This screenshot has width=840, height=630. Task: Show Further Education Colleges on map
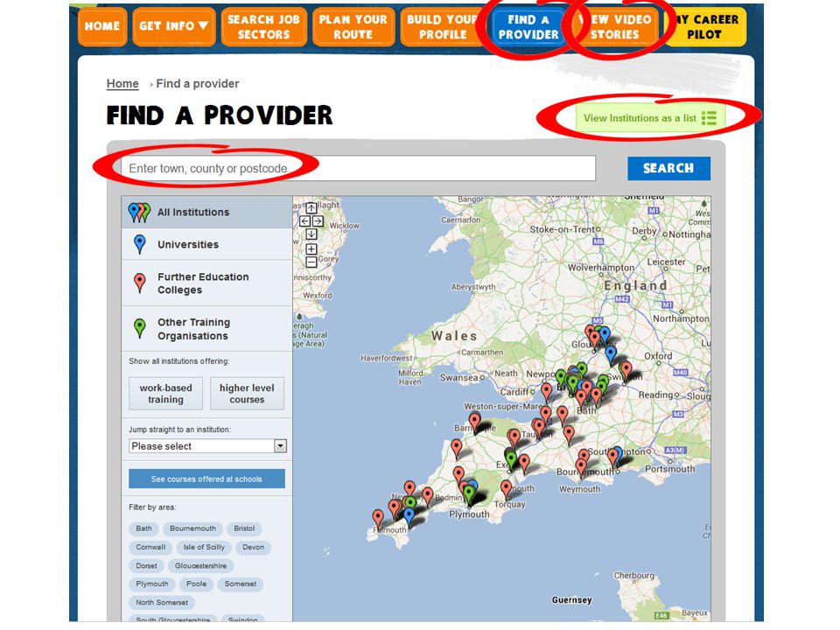[x=206, y=283]
